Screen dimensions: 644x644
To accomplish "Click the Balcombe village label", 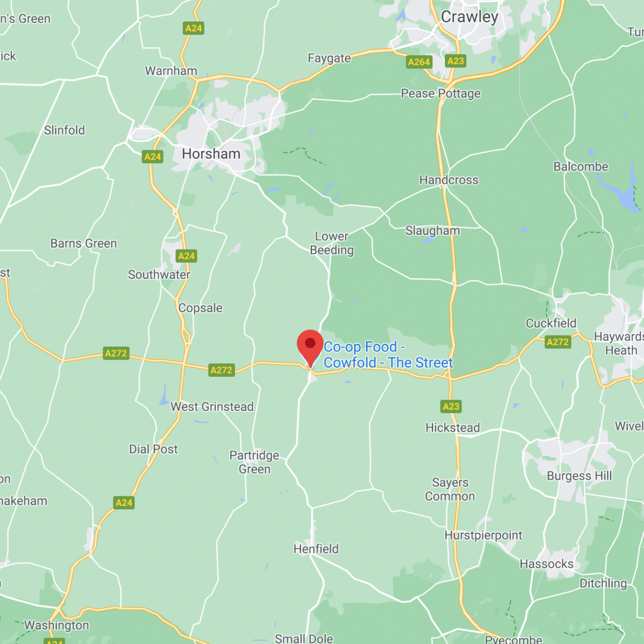I will click(x=581, y=167).
